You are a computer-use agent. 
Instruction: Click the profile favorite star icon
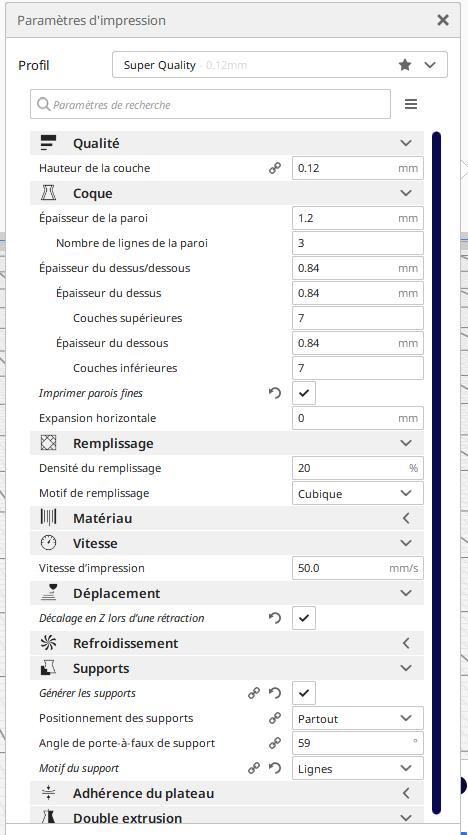tap(405, 65)
